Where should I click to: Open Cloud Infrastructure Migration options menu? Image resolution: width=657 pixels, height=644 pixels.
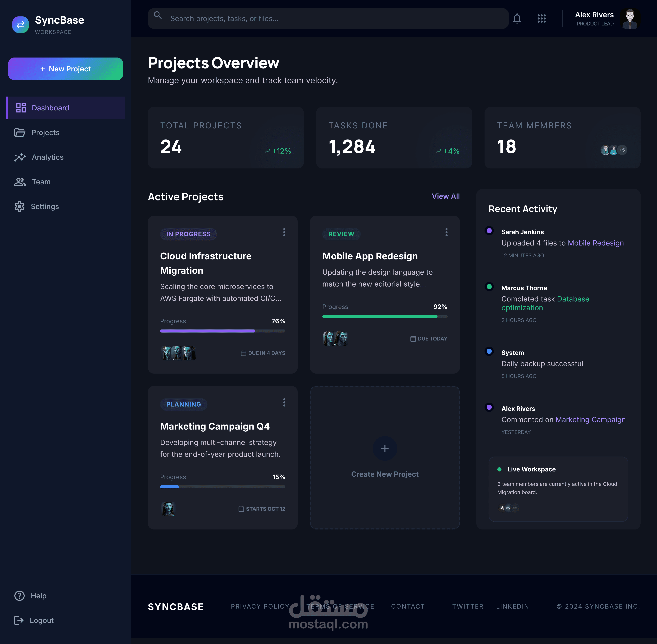[x=284, y=232]
